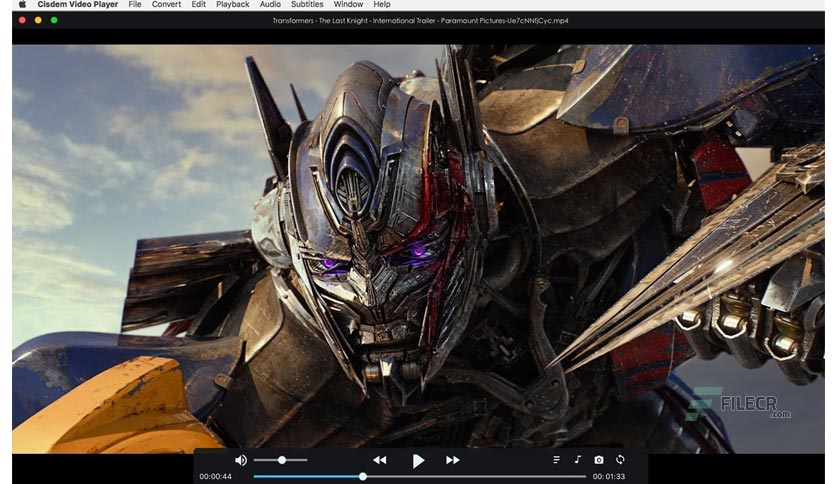Open the Cisdem Video Player menu
This screenshot has width=836, height=484.
coord(78,4)
